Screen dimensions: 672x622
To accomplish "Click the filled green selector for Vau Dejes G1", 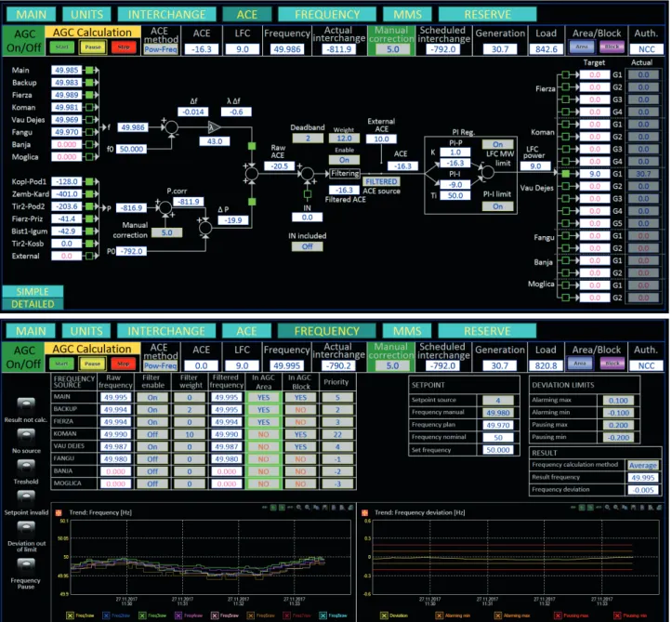I will coord(566,174).
